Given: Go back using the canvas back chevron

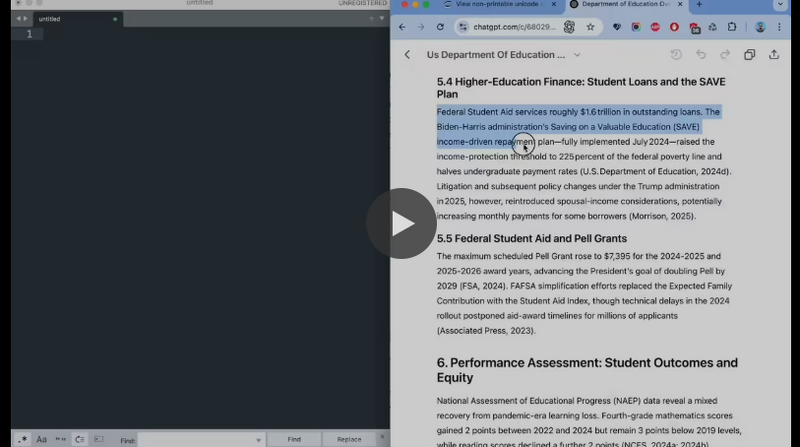Looking at the screenshot, I should coord(407,55).
